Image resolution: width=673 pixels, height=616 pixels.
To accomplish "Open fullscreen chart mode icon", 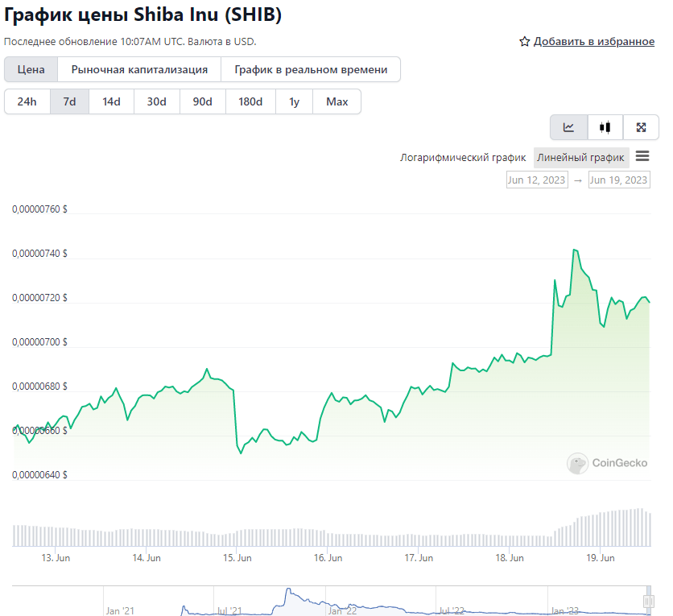I will 641,127.
